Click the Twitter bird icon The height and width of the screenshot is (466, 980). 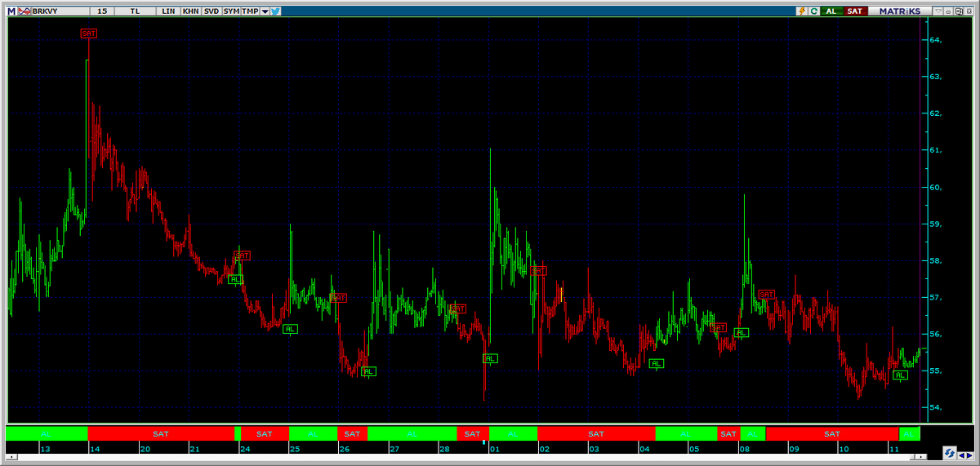[275, 11]
